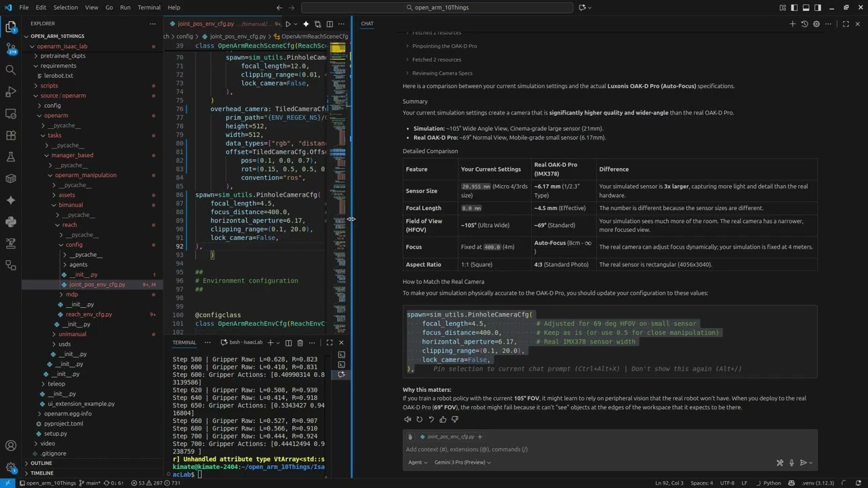The height and width of the screenshot is (488, 868).
Task: Send the chat message
Action: pyautogui.click(x=804, y=463)
